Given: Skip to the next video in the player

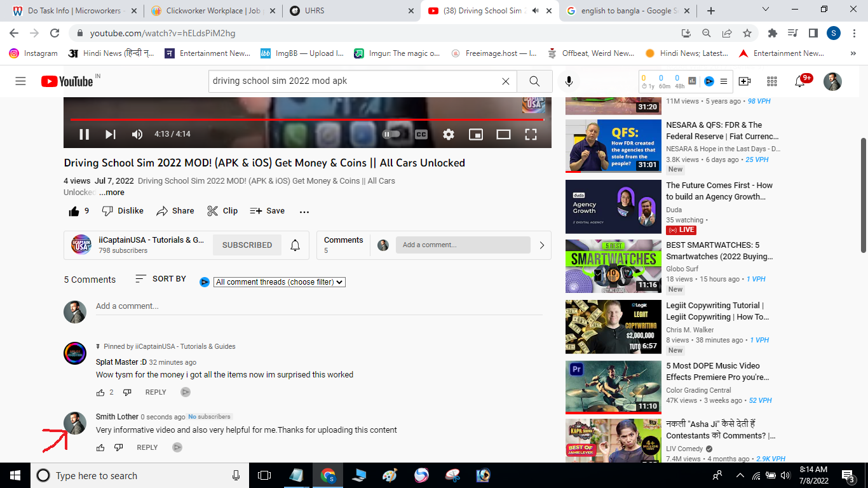Looking at the screenshot, I should pos(111,134).
